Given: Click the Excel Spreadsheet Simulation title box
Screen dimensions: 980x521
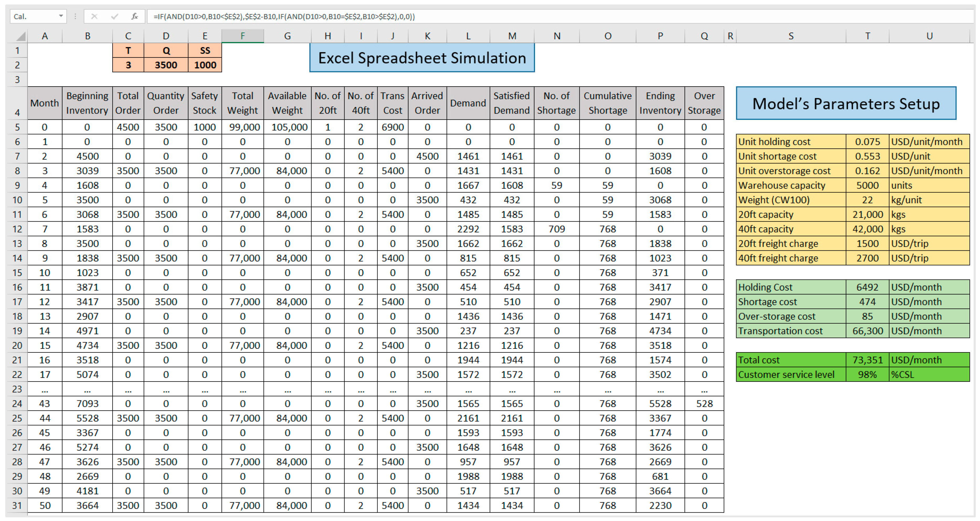Looking at the screenshot, I should [422, 58].
